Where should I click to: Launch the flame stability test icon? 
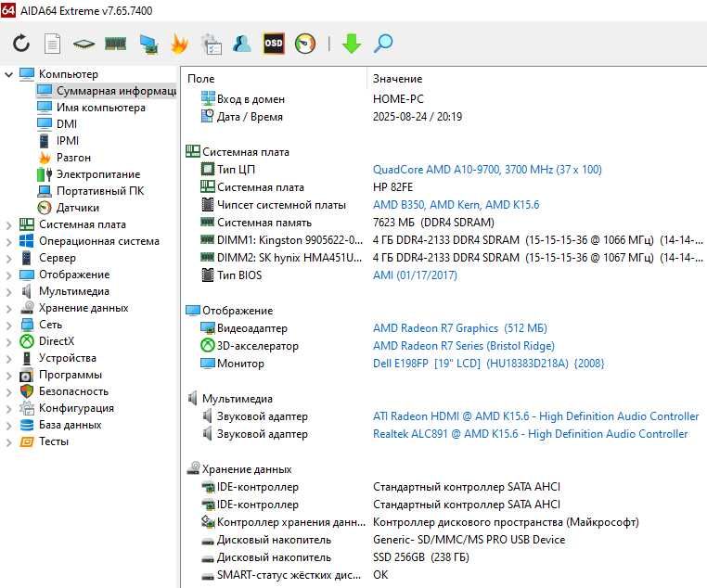pos(179,44)
